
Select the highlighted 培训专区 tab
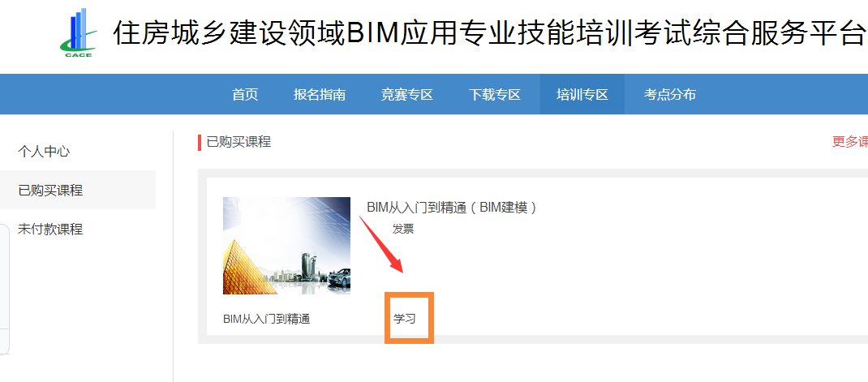click(x=582, y=95)
